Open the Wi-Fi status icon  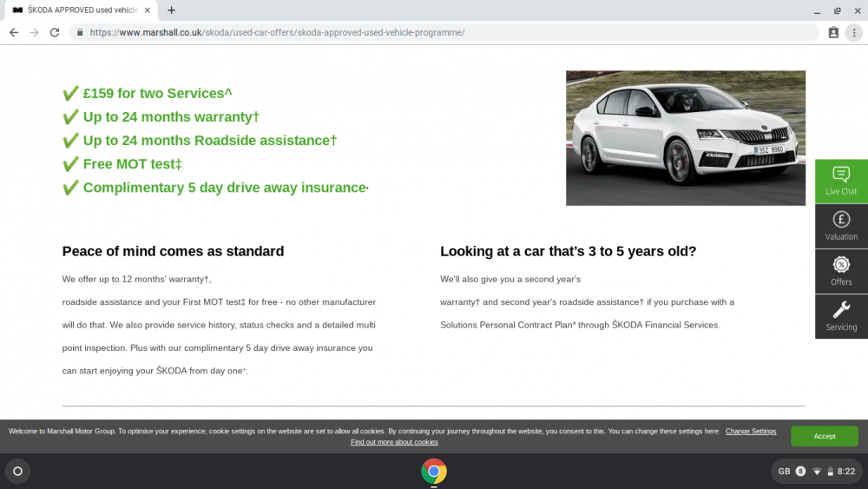tap(817, 472)
